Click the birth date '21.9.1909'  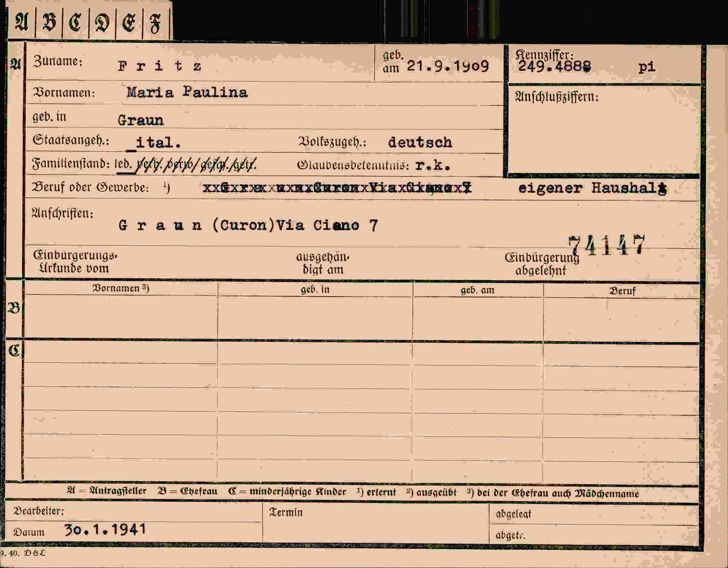[448, 66]
